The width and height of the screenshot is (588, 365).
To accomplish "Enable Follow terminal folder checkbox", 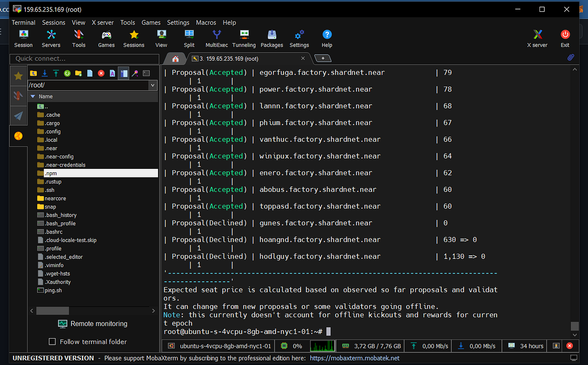I will [x=52, y=342].
